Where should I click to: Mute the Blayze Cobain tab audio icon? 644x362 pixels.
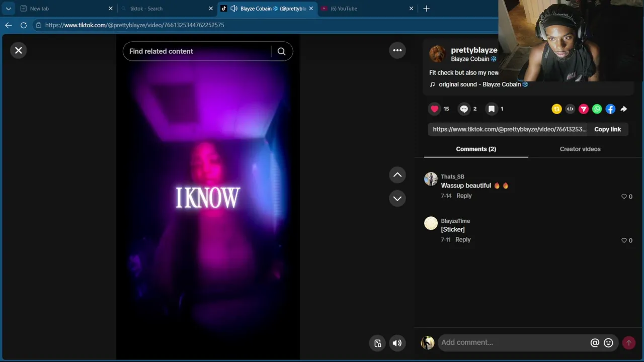click(x=234, y=9)
